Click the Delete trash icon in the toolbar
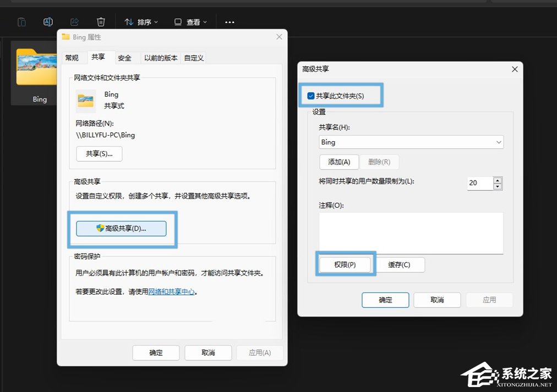Image resolution: width=557 pixels, height=392 pixels. [101, 21]
